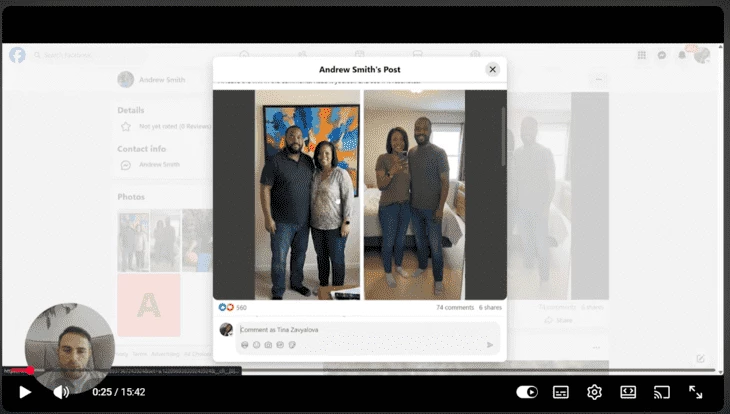Cast video to TV
The height and width of the screenshot is (414, 730).
tap(661, 392)
